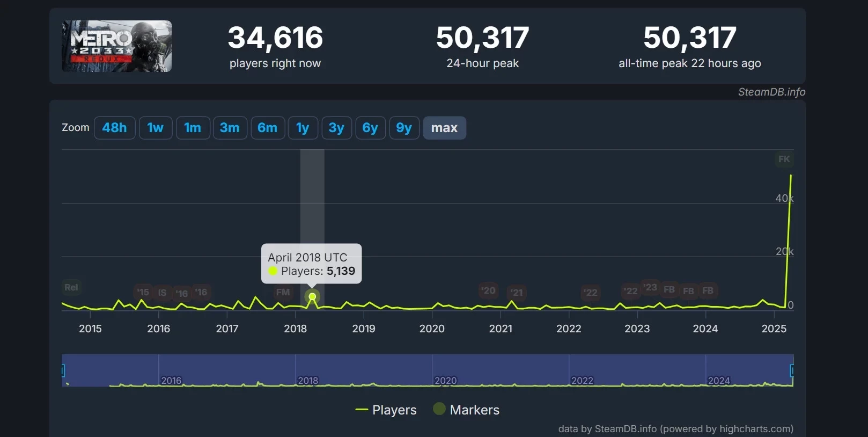Click the FK marker at the peak

784,159
